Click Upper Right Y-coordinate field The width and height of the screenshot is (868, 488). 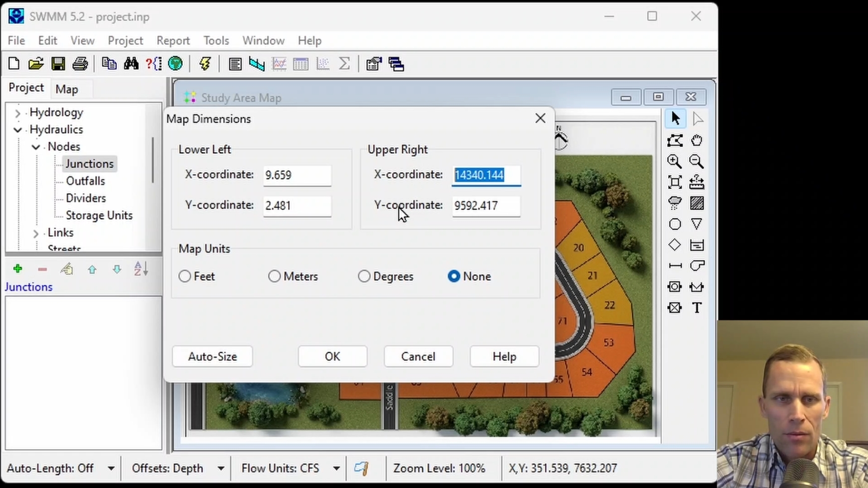pyautogui.click(x=486, y=206)
